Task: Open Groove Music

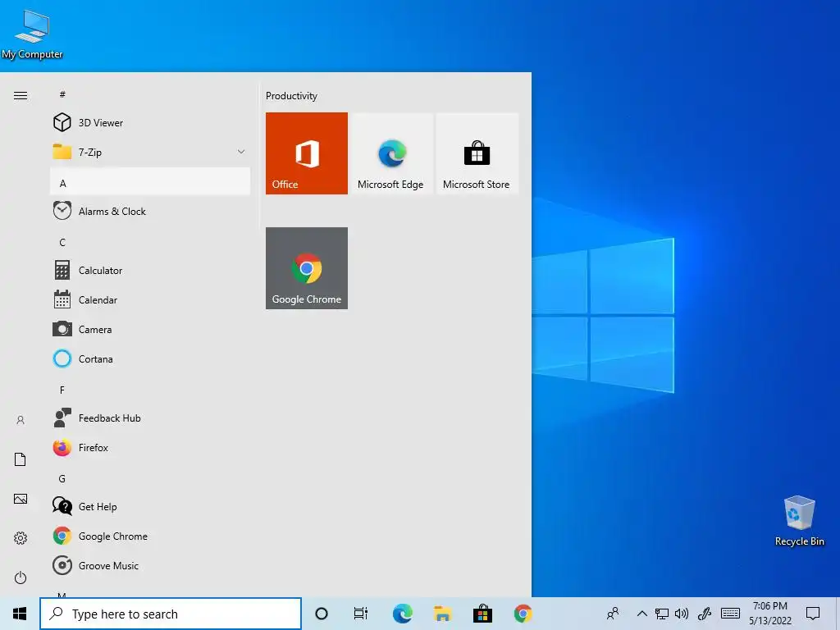Action: point(150,565)
